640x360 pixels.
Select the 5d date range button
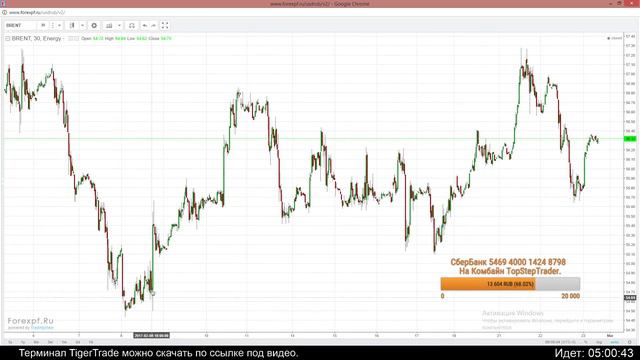click(x=78, y=342)
